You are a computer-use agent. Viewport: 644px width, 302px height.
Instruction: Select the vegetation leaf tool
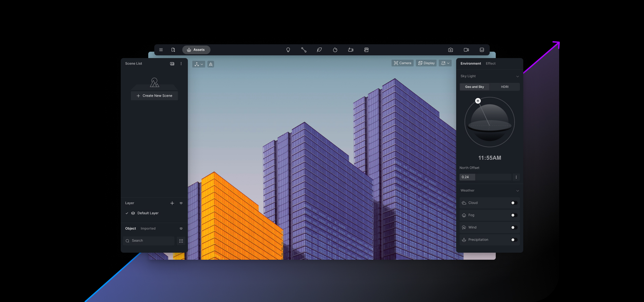click(319, 50)
